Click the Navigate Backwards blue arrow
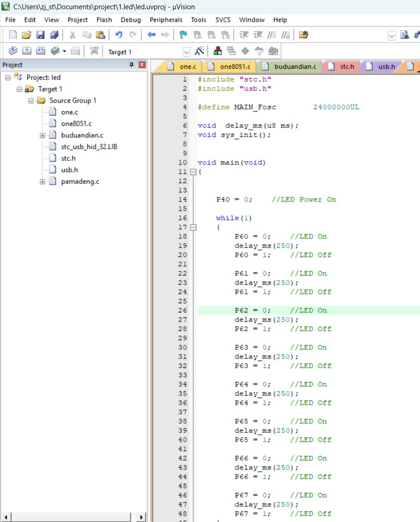 tap(151, 35)
